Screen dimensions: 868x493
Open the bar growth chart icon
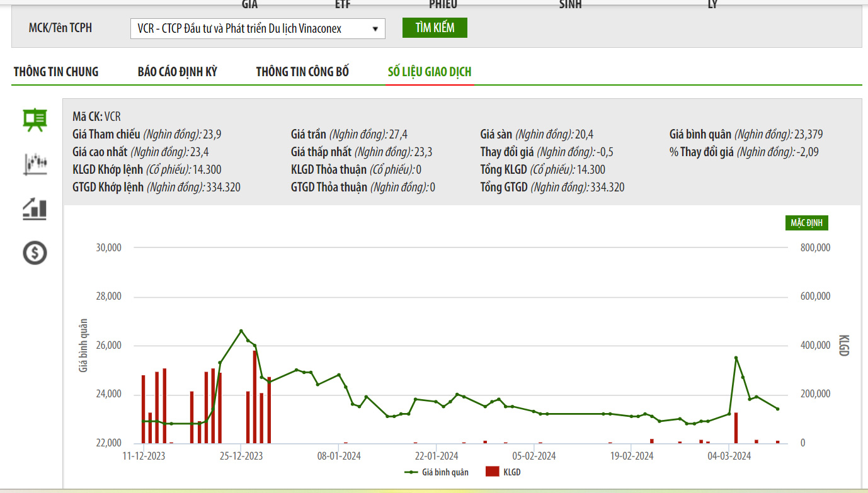pos(35,208)
